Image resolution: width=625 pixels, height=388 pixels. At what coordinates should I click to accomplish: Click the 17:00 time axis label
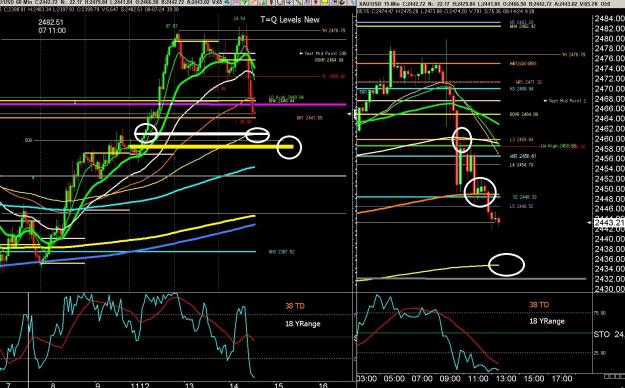(x=562, y=378)
